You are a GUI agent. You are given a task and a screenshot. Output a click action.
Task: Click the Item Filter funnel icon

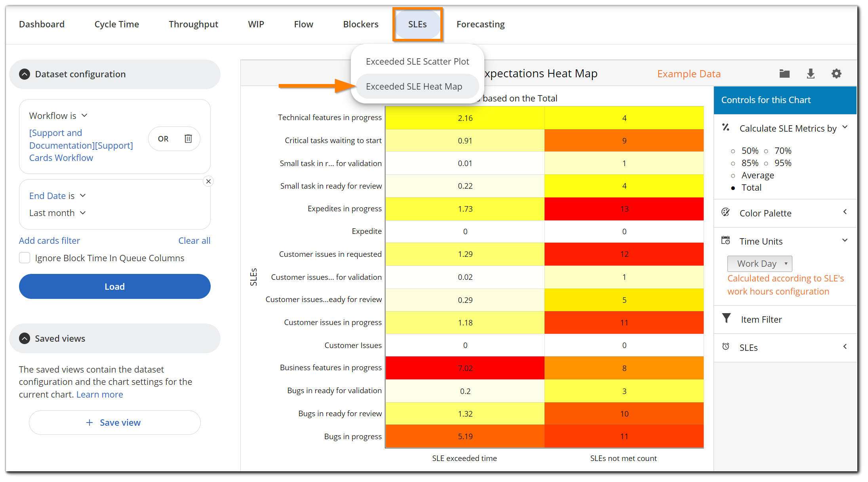click(726, 319)
